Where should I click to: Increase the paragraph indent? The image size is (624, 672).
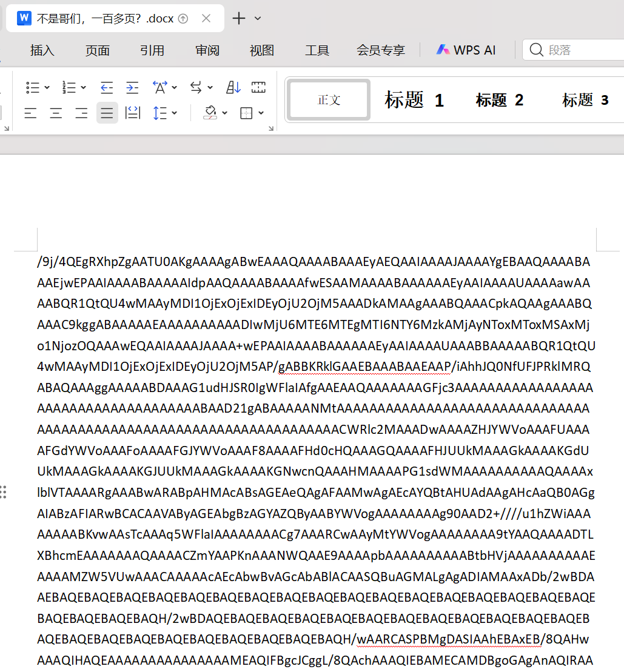(132, 88)
